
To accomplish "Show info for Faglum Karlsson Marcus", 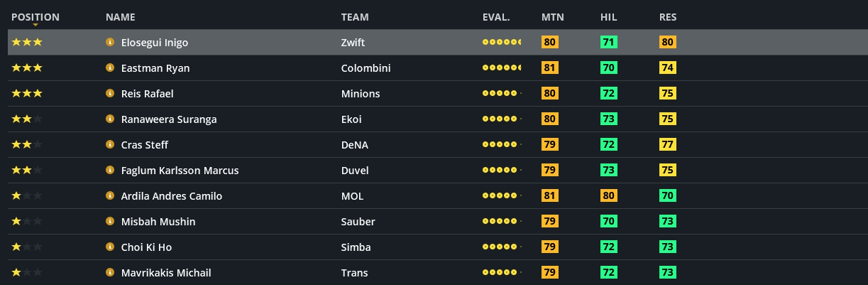I will [x=110, y=171].
